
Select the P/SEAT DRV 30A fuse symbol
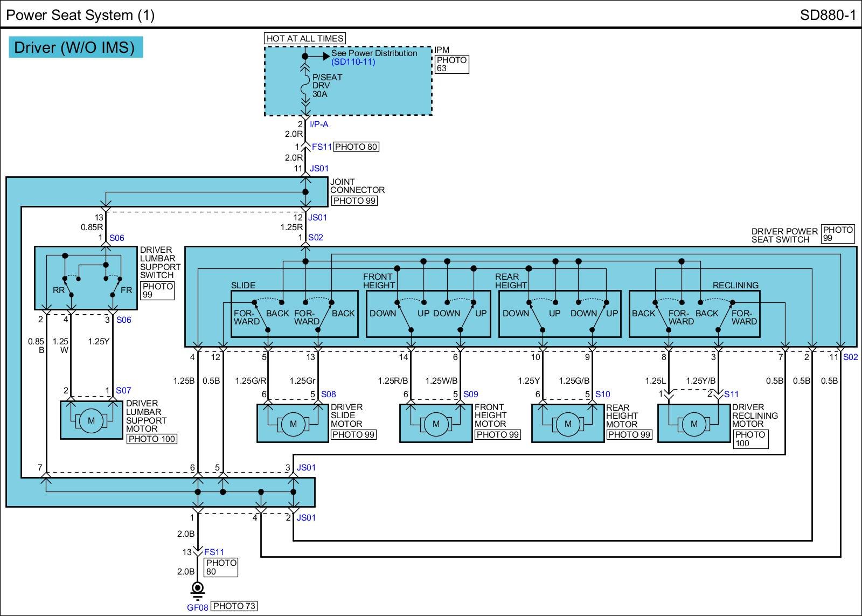305,86
